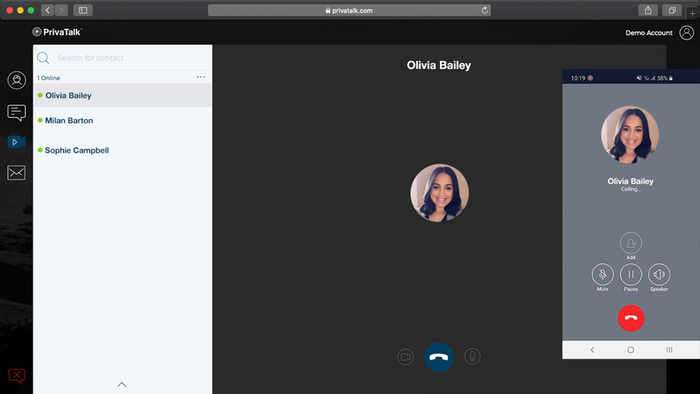This screenshot has height=394, width=700.
Task: Collapse the contact list using bottom chevron
Action: pyautogui.click(x=122, y=384)
